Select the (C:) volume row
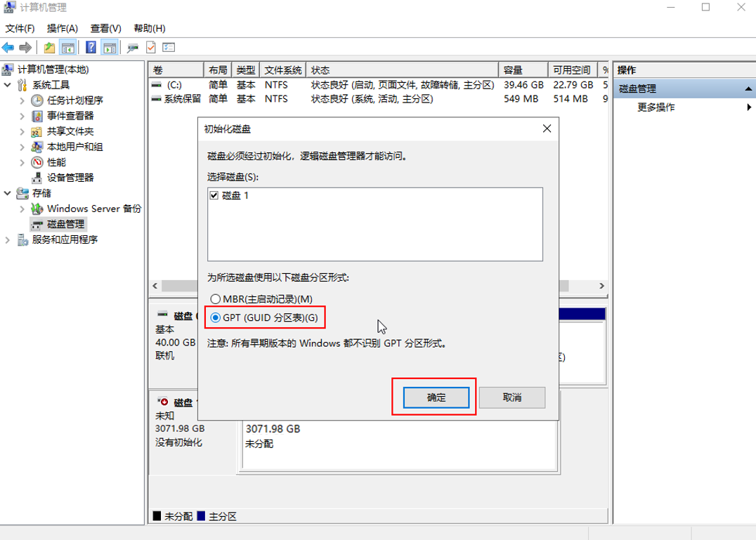 point(379,85)
